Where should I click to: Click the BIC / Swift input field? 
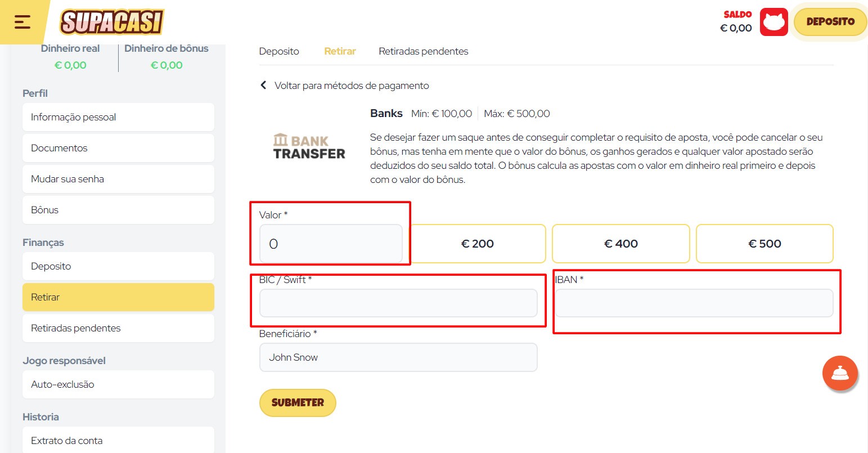pos(398,303)
